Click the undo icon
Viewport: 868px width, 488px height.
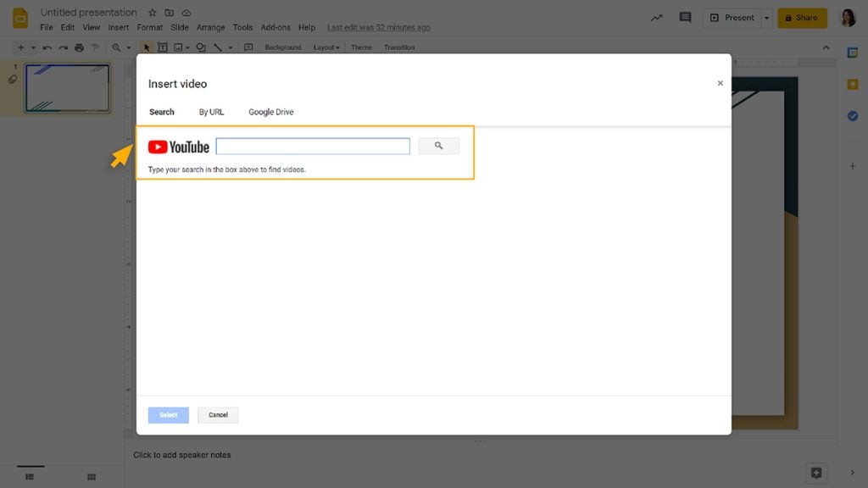click(x=47, y=47)
